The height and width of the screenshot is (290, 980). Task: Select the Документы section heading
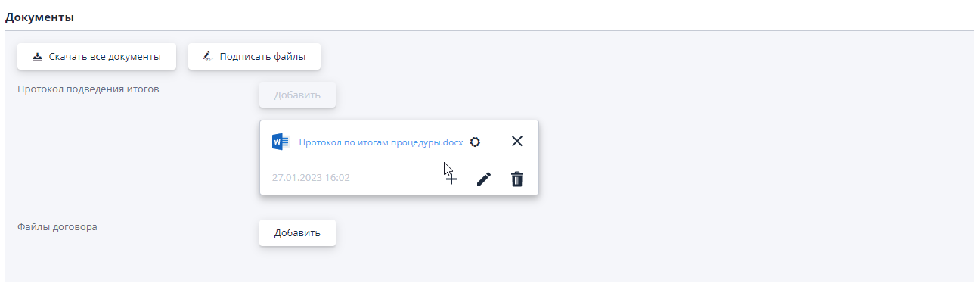pyautogui.click(x=39, y=17)
